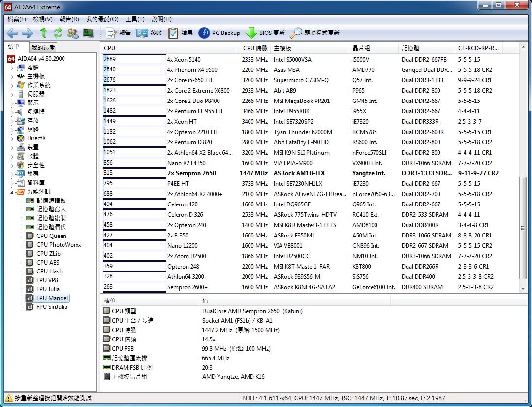Image resolution: width=532 pixels, height=407 pixels.
Task: Expand the 安全性 tree node
Action: [x=12, y=165]
